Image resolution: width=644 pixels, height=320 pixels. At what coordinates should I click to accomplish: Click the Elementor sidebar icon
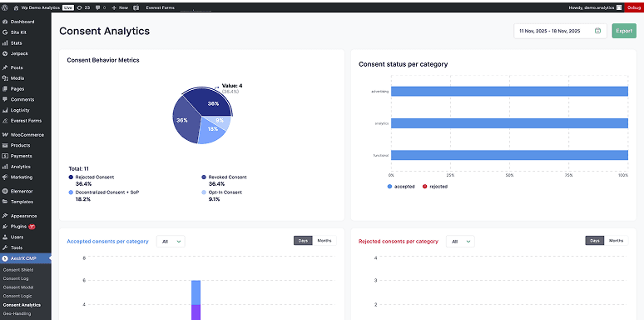(5, 192)
